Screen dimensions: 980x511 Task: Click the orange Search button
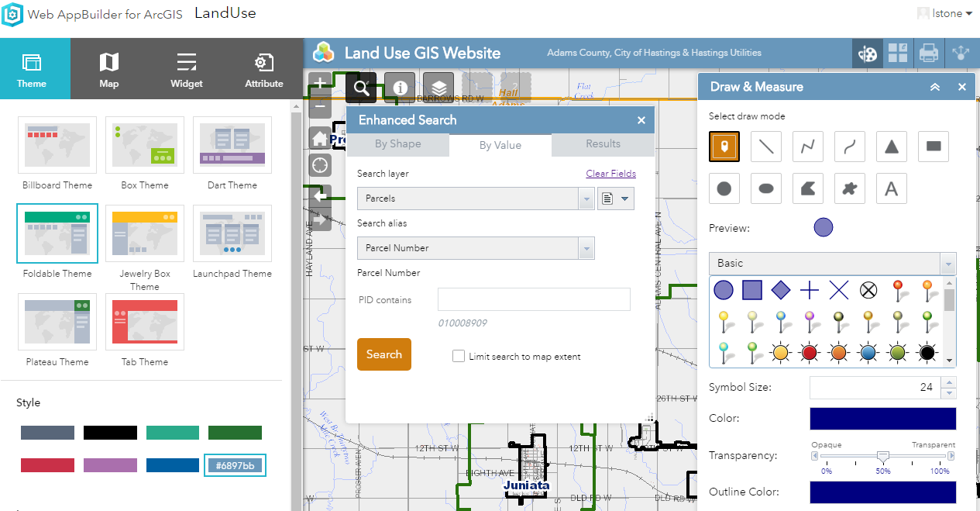point(384,354)
